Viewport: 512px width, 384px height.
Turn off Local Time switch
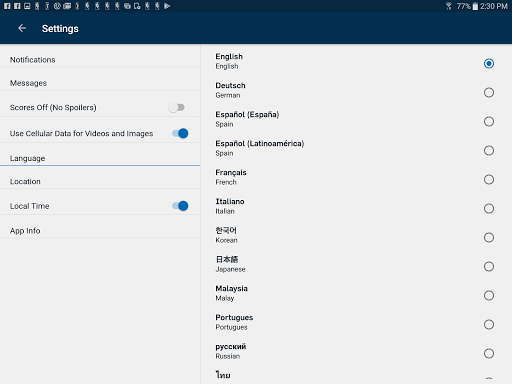pyautogui.click(x=180, y=206)
